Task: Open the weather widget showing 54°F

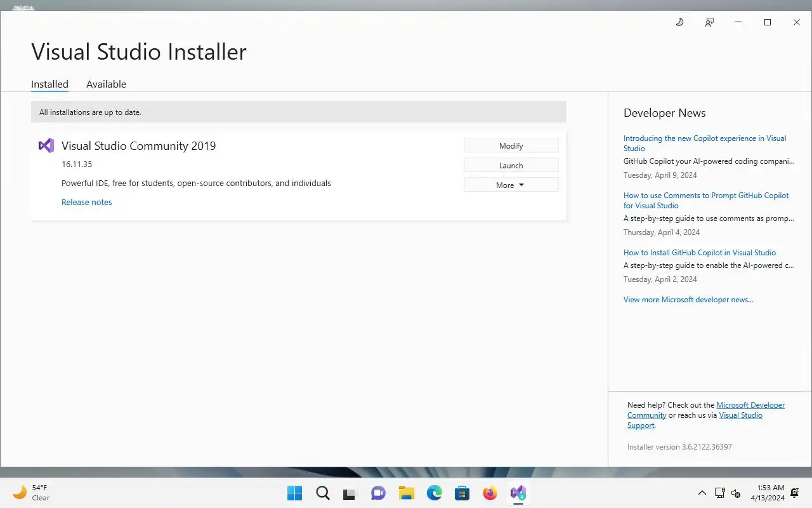Action: [x=32, y=493]
